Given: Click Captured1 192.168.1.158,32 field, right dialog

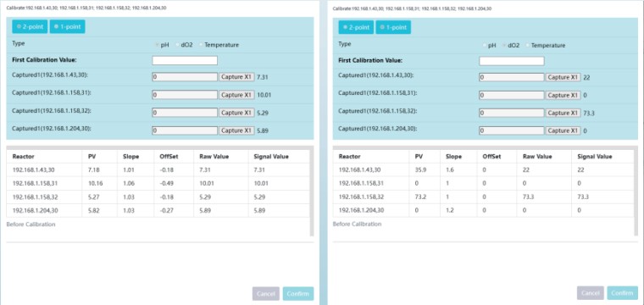Looking at the screenshot, I should pos(512,113).
